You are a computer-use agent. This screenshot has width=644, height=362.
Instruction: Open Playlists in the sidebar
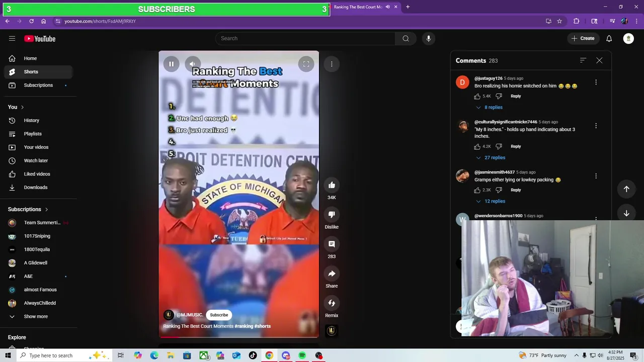pos(38,134)
